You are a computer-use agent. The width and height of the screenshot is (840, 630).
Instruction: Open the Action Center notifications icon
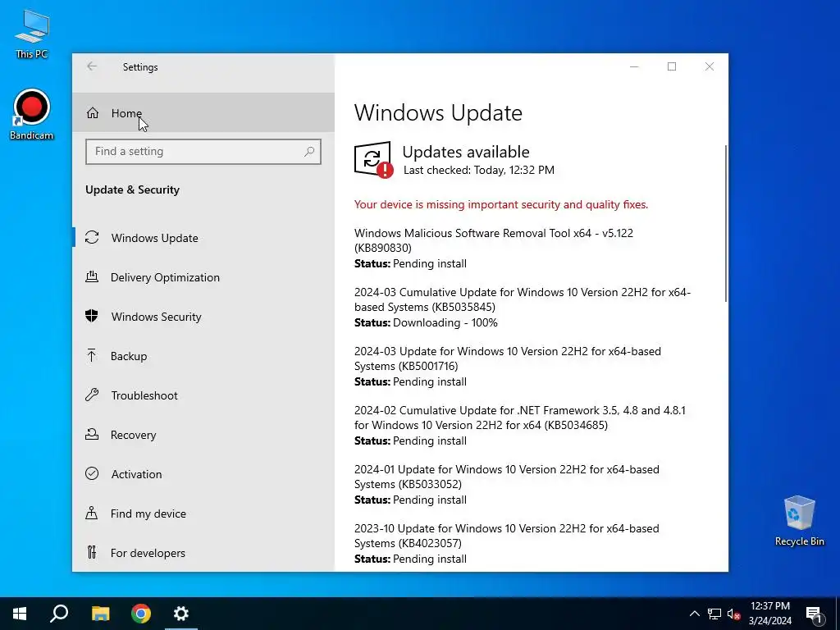[815, 614]
